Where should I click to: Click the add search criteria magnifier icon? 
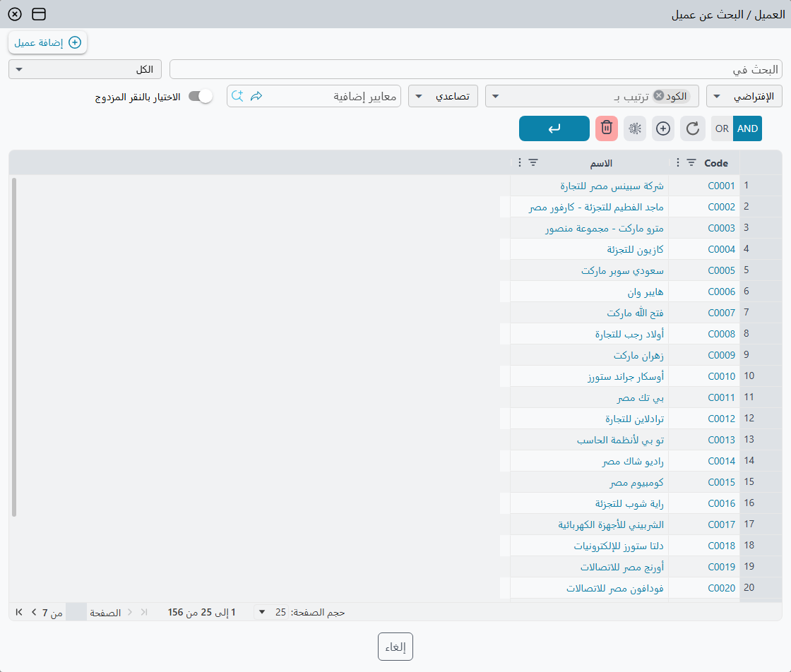click(x=237, y=96)
